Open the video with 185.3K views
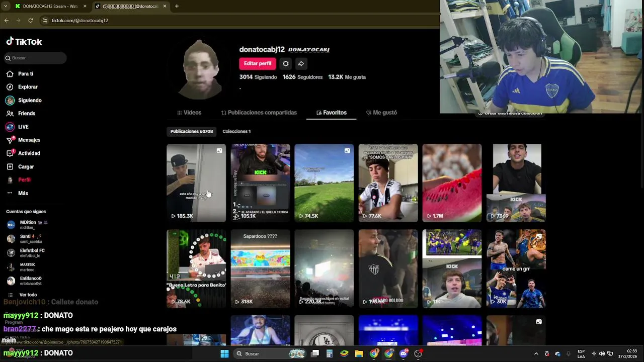 pyautogui.click(x=196, y=183)
